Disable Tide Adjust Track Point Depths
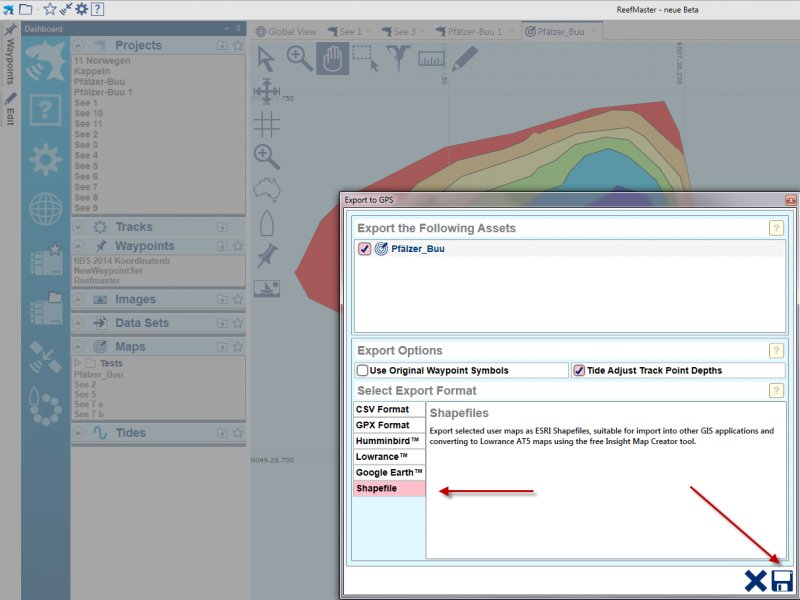Screen dimensions: 800x600 coord(579,371)
